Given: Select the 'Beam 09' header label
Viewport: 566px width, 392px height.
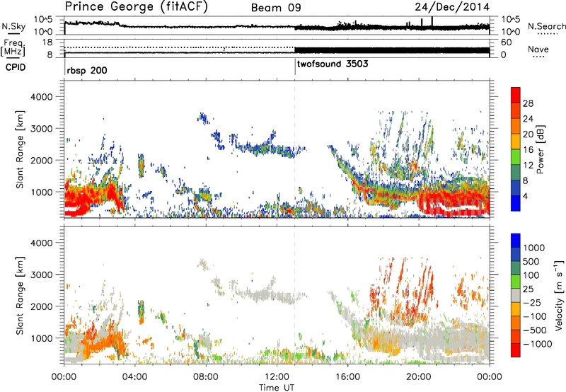Looking at the screenshot, I should [x=276, y=8].
